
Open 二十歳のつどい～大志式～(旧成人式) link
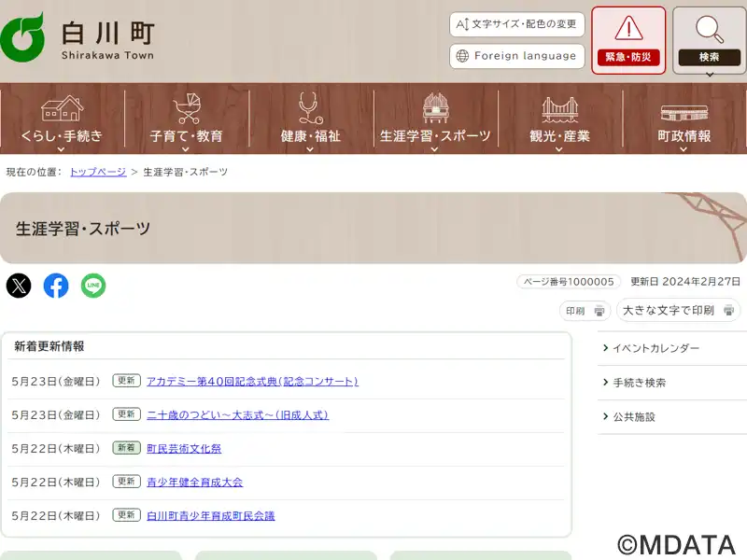(x=238, y=414)
